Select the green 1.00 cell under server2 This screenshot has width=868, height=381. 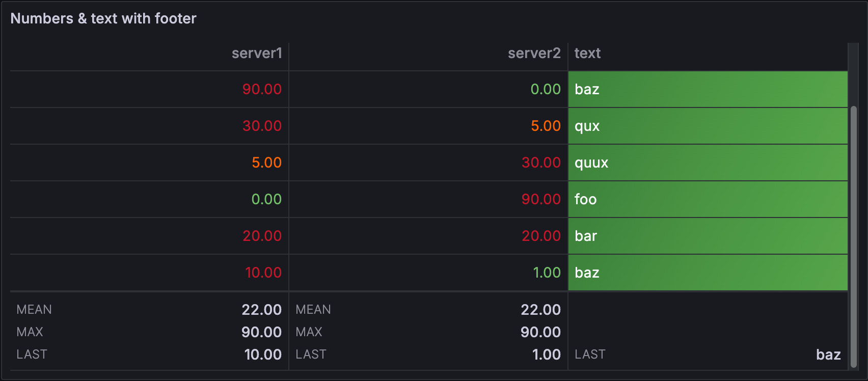(547, 273)
